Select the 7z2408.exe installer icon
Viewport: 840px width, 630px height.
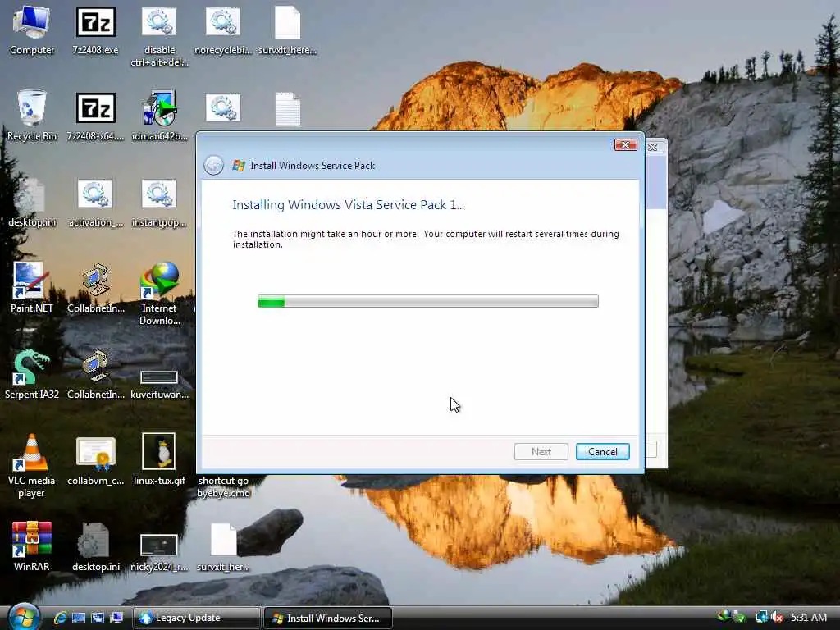(x=95, y=30)
